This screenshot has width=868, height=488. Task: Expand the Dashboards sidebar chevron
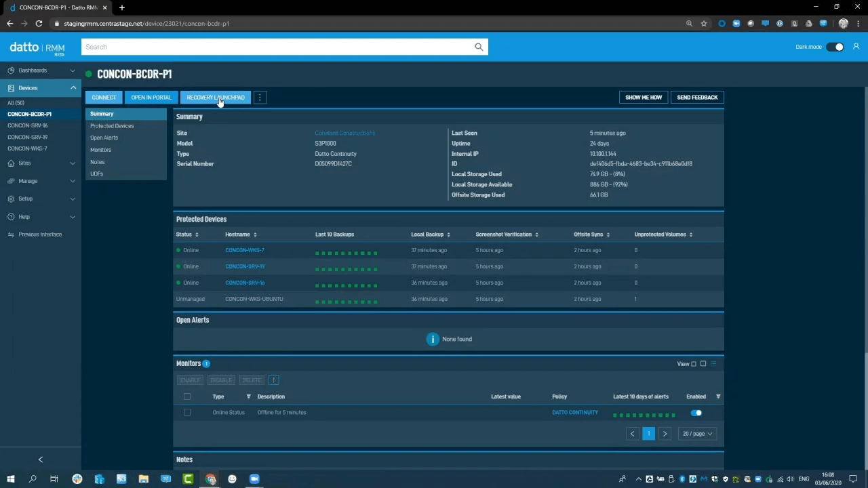coord(73,70)
